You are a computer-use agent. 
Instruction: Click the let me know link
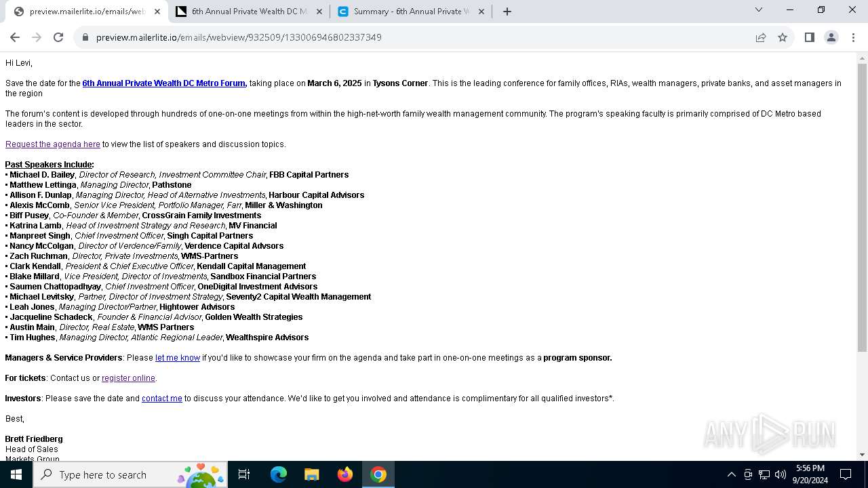coord(178,358)
